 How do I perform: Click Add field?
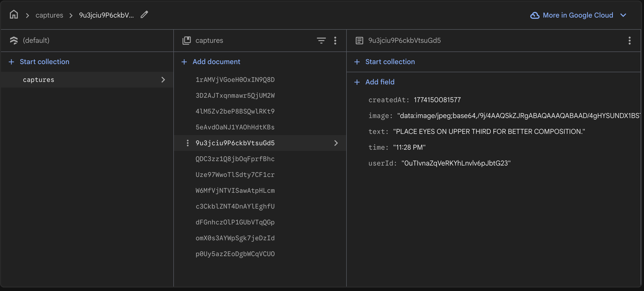click(x=379, y=82)
